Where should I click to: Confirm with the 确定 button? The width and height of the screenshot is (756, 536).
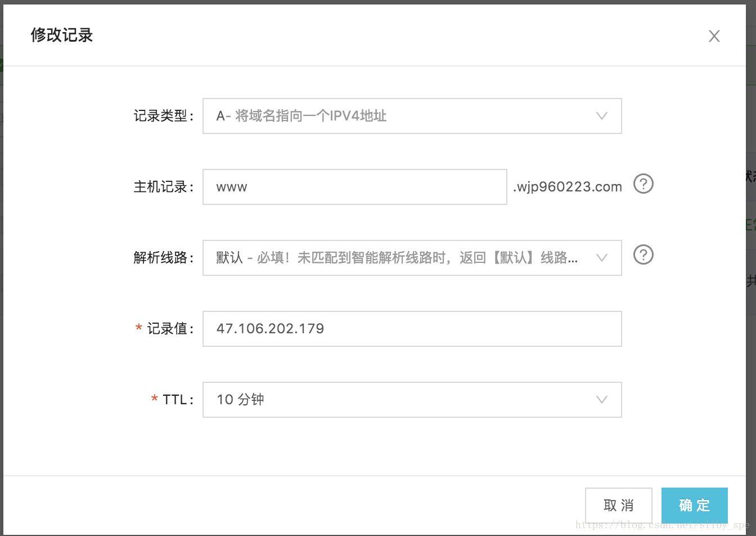click(695, 506)
